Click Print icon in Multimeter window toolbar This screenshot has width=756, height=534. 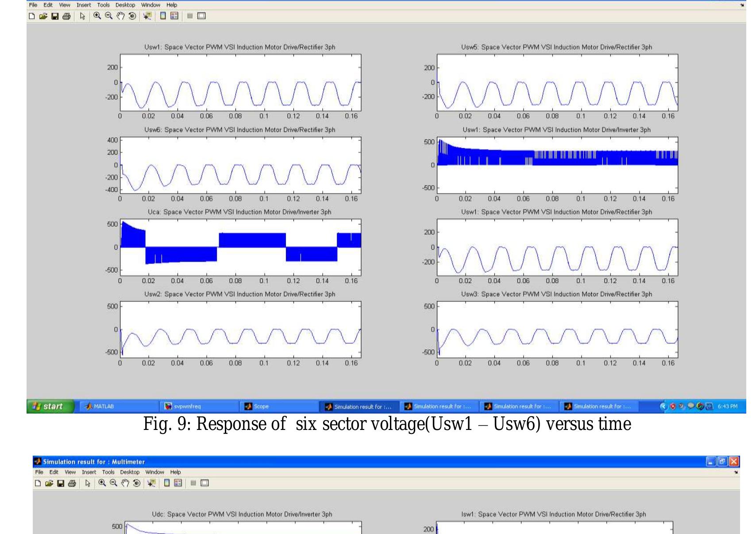72,483
